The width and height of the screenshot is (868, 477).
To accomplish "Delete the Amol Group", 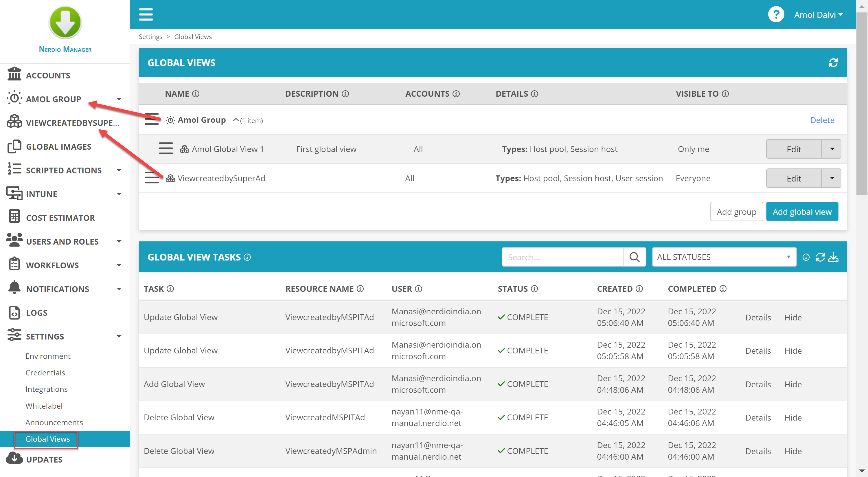I will [822, 120].
